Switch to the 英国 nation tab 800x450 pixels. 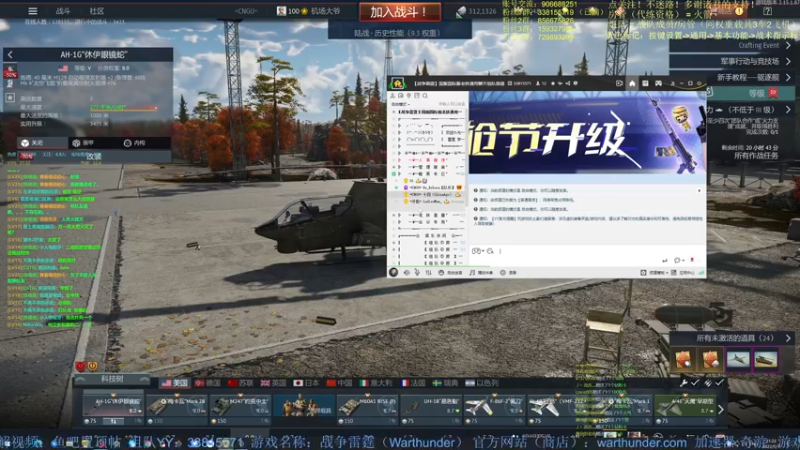(x=274, y=383)
